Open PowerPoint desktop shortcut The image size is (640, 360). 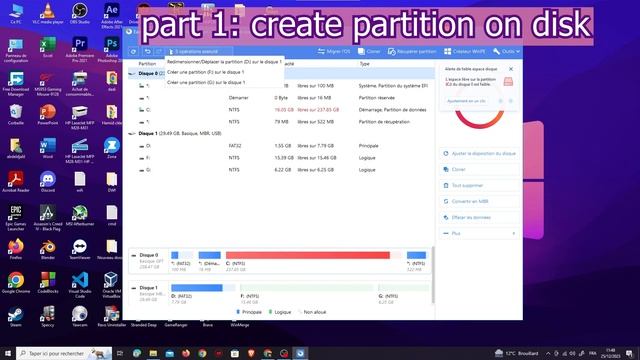48,115
